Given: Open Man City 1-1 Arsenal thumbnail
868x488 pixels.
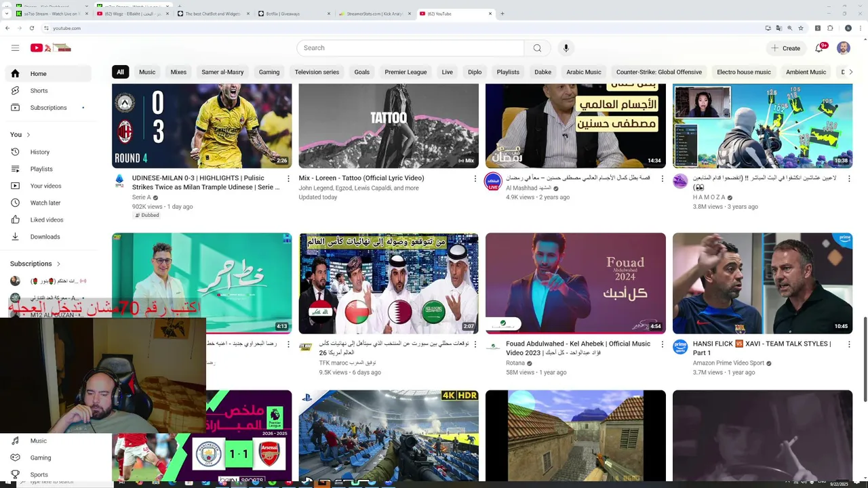Looking at the screenshot, I should point(202,435).
